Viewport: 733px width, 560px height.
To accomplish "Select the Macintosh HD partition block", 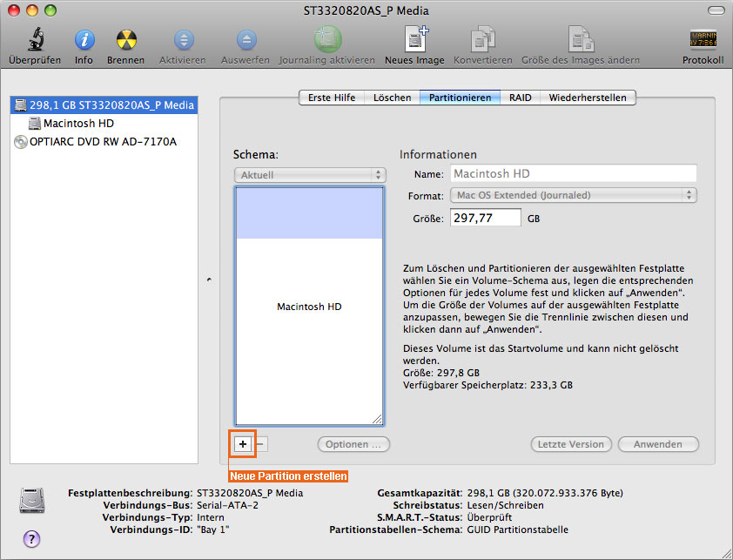I will coord(309,306).
